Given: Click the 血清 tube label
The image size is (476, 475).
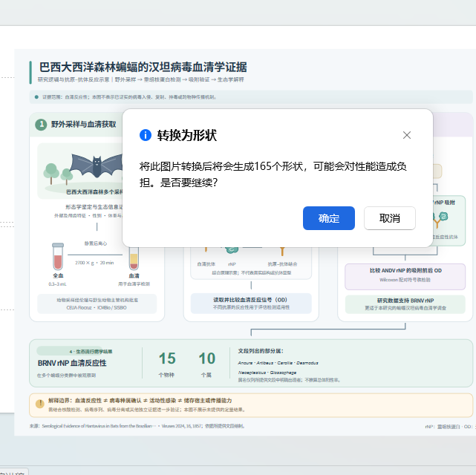Looking at the screenshot, I should 134,275.
